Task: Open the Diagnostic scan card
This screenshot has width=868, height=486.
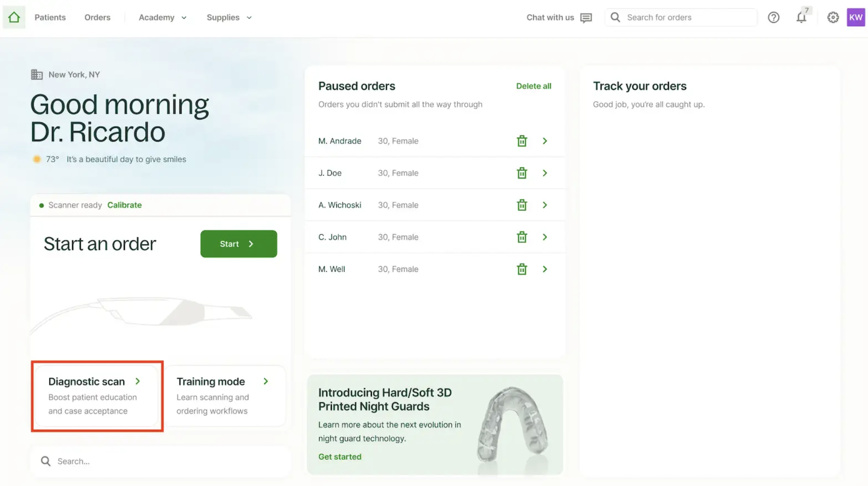Action: 97,395
